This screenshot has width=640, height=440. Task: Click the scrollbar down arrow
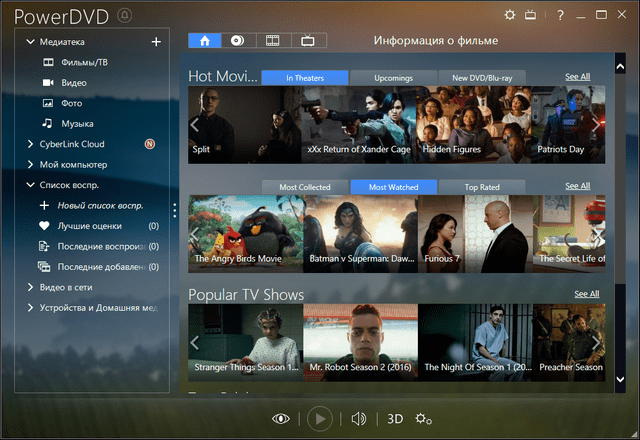(x=620, y=379)
